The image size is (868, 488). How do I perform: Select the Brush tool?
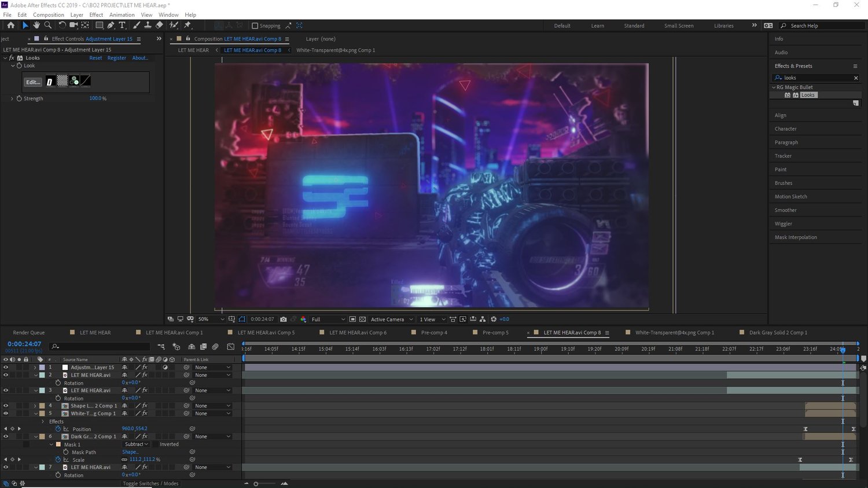click(x=137, y=25)
